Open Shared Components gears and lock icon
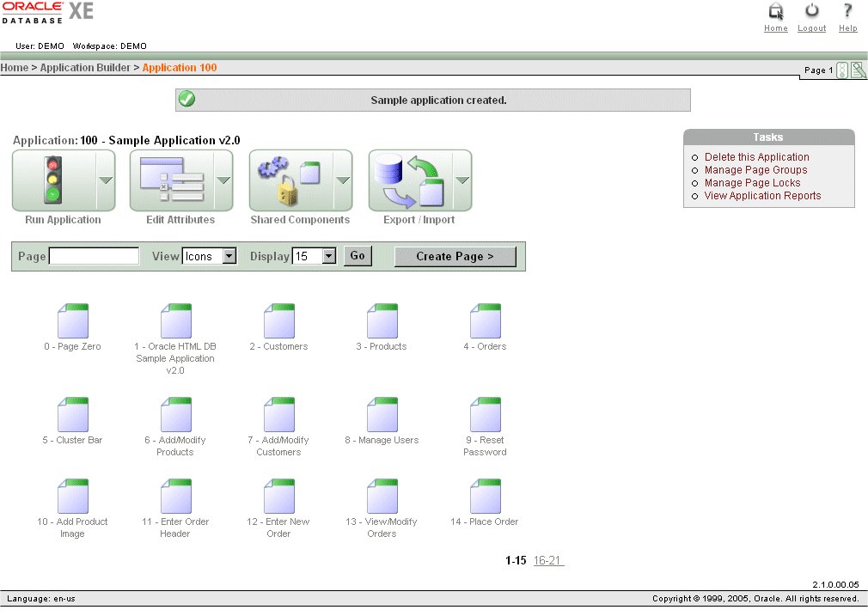868x616 pixels. 290,180
